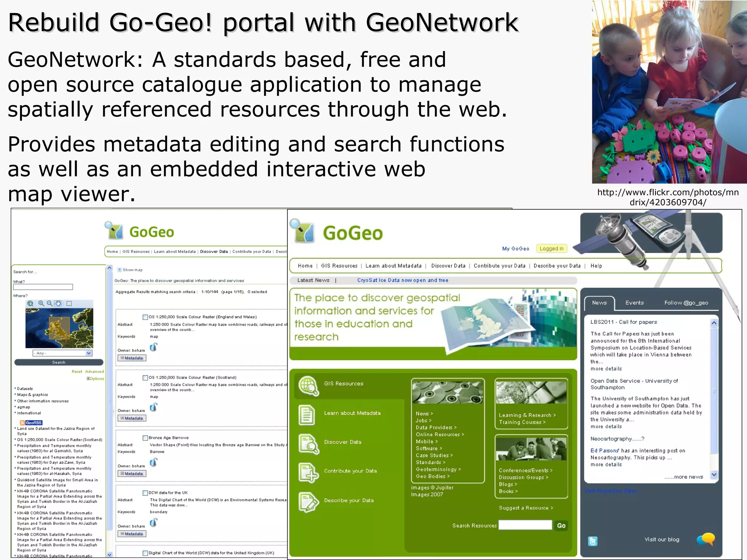Click the blog speech bubbles icon

click(705, 539)
